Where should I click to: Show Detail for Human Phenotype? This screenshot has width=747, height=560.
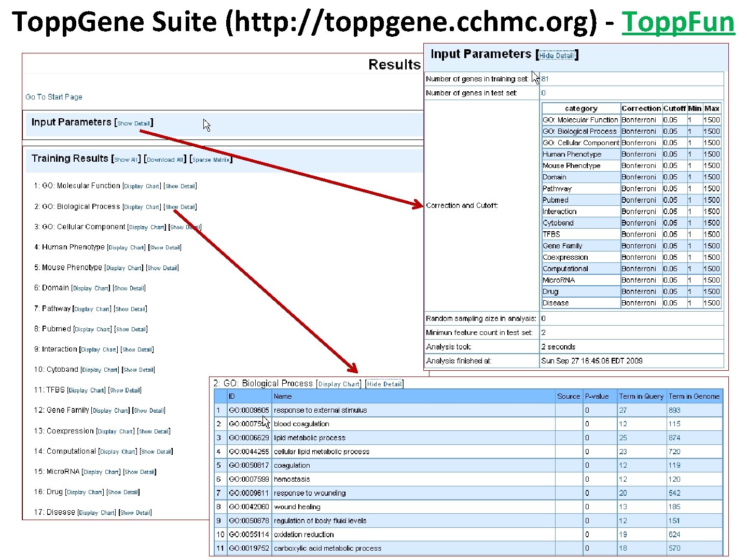point(164,248)
